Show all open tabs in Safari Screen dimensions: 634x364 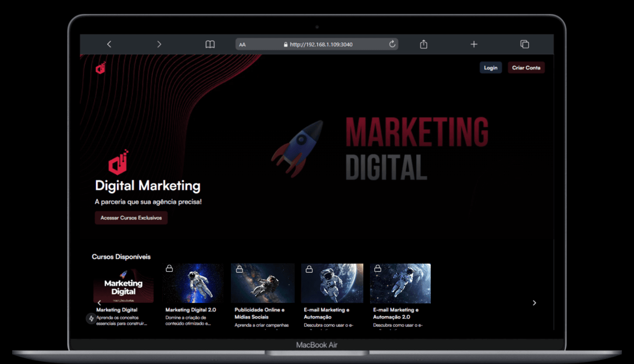pyautogui.click(x=524, y=44)
